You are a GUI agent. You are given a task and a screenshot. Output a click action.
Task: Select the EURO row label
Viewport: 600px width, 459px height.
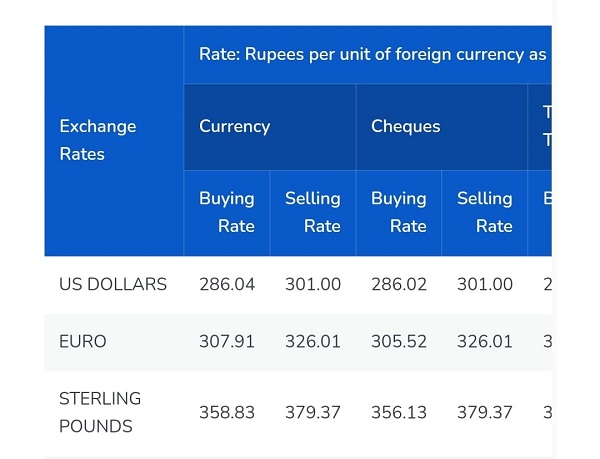coord(83,342)
